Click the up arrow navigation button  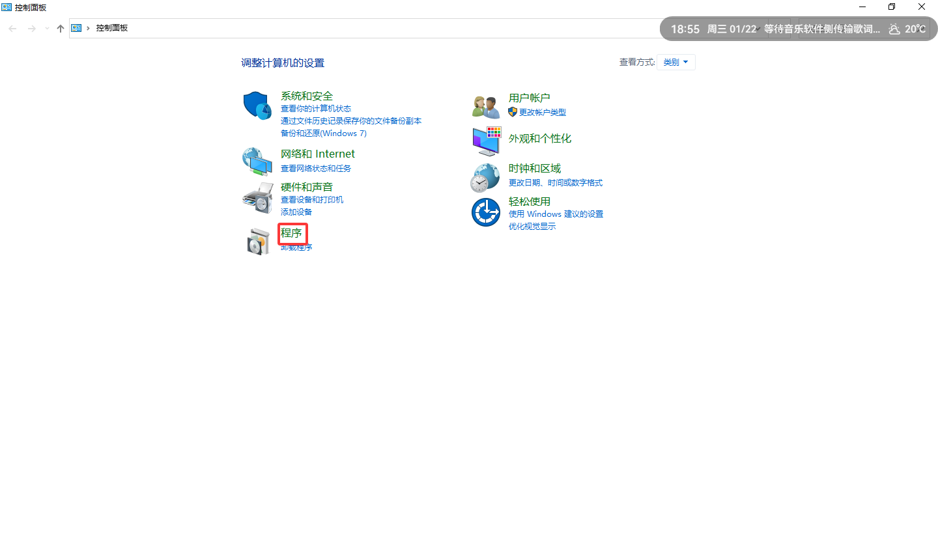click(x=61, y=29)
